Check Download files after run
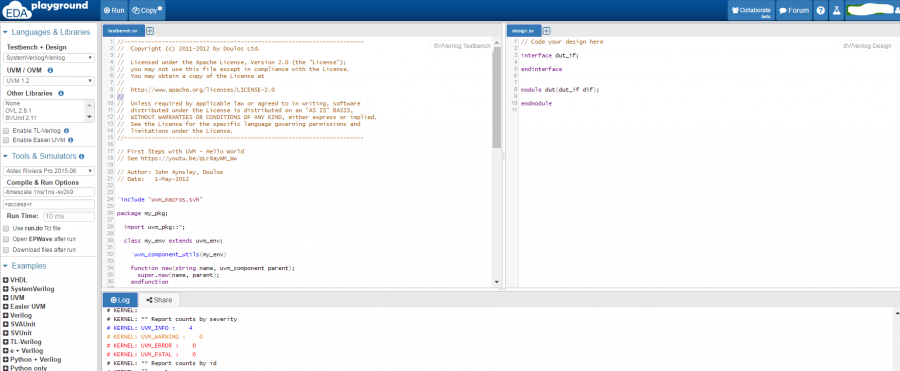 pos(6,250)
